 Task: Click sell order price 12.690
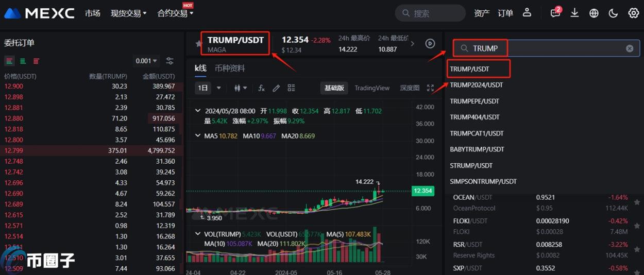tap(13, 194)
